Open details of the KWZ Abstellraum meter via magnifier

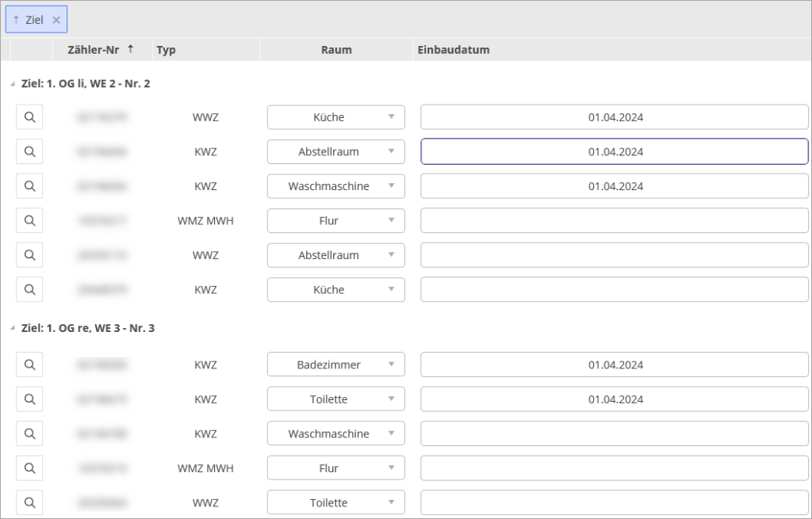(x=29, y=151)
